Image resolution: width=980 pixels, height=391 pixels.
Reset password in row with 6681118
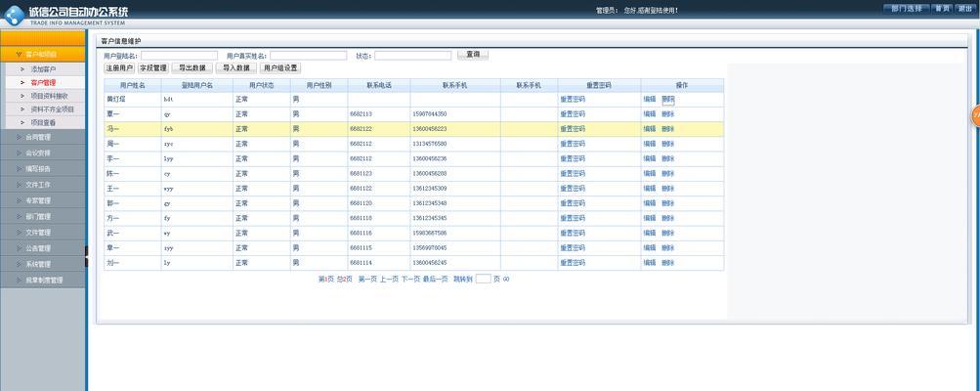[573, 218]
